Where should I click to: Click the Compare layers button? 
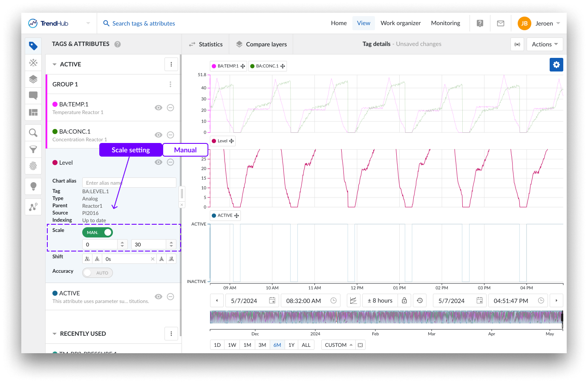261,44
